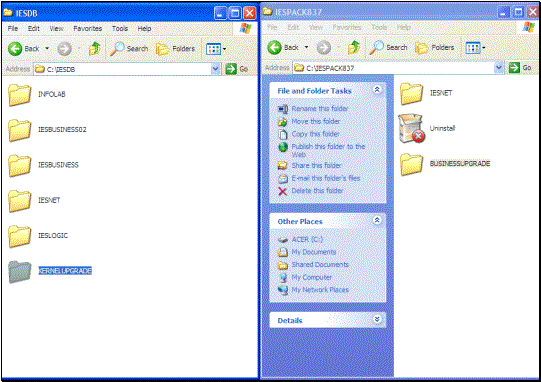Viewport: 541px width, 382px height.
Task: Click the Uninstall program icon
Action: (x=411, y=128)
